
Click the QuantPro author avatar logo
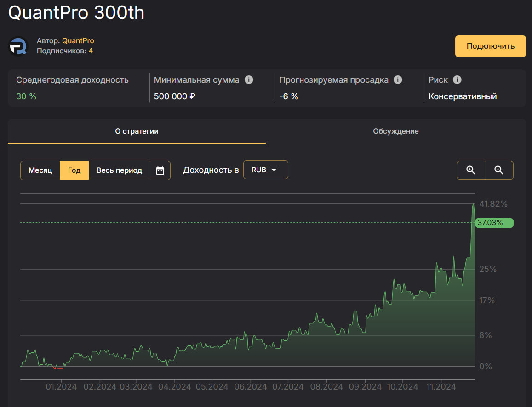18,46
